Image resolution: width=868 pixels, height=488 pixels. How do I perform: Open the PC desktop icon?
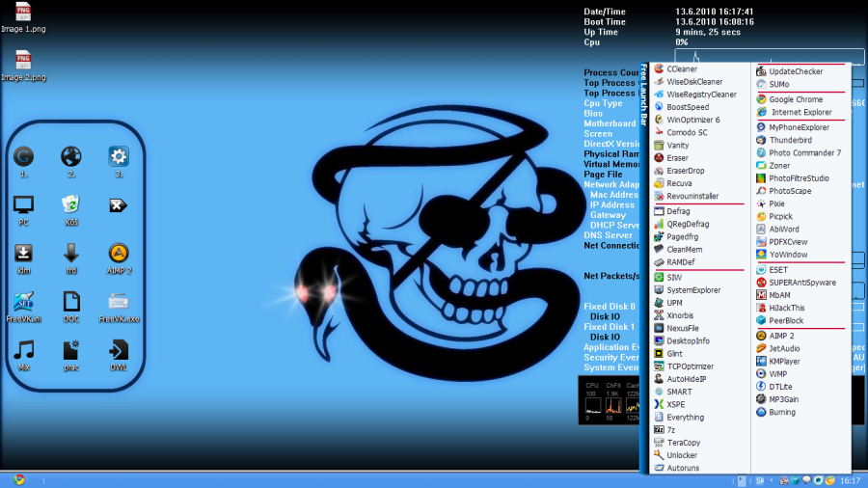[23, 205]
